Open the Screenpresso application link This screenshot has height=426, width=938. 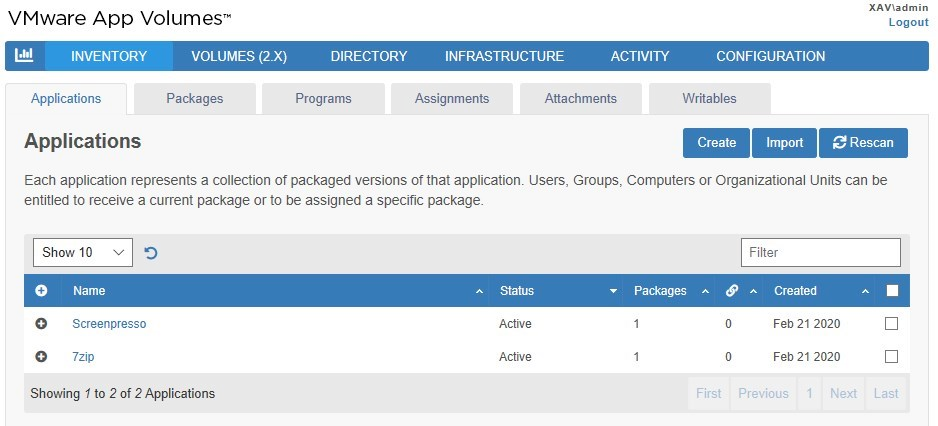(109, 324)
